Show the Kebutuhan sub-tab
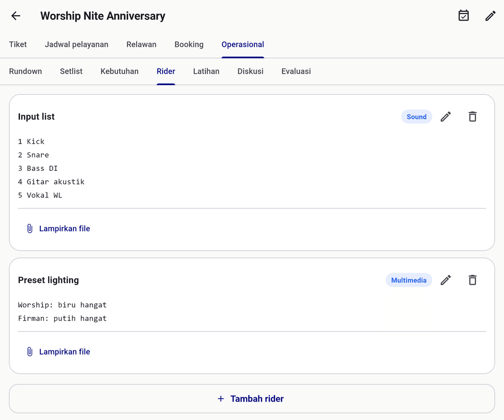 coord(120,71)
